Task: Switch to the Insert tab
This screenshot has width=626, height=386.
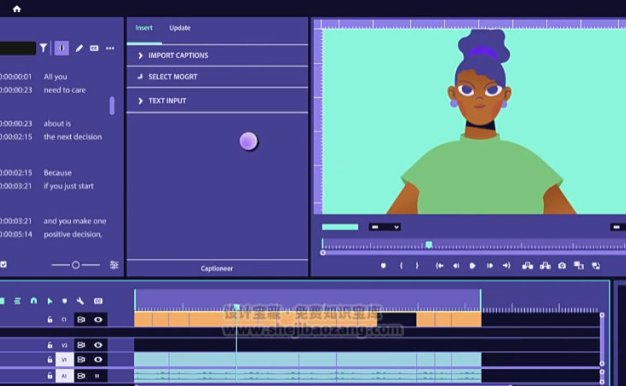Action: point(144,28)
